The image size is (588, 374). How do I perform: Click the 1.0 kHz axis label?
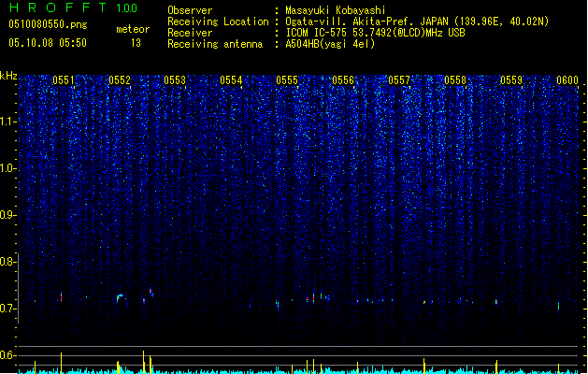pyautogui.click(x=7, y=168)
